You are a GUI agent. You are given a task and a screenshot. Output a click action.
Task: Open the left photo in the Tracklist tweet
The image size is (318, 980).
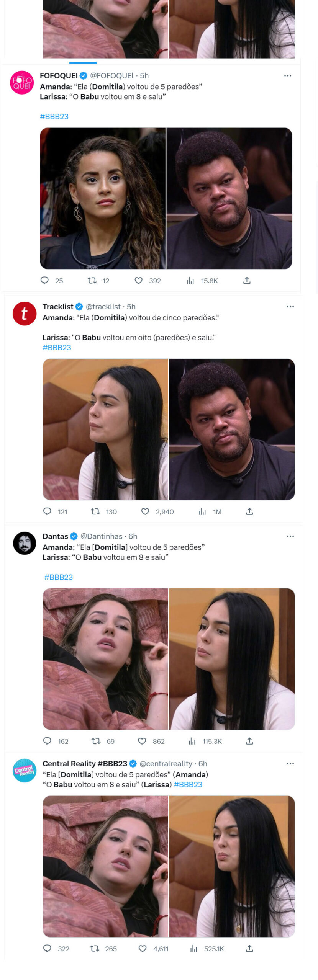[x=105, y=429]
